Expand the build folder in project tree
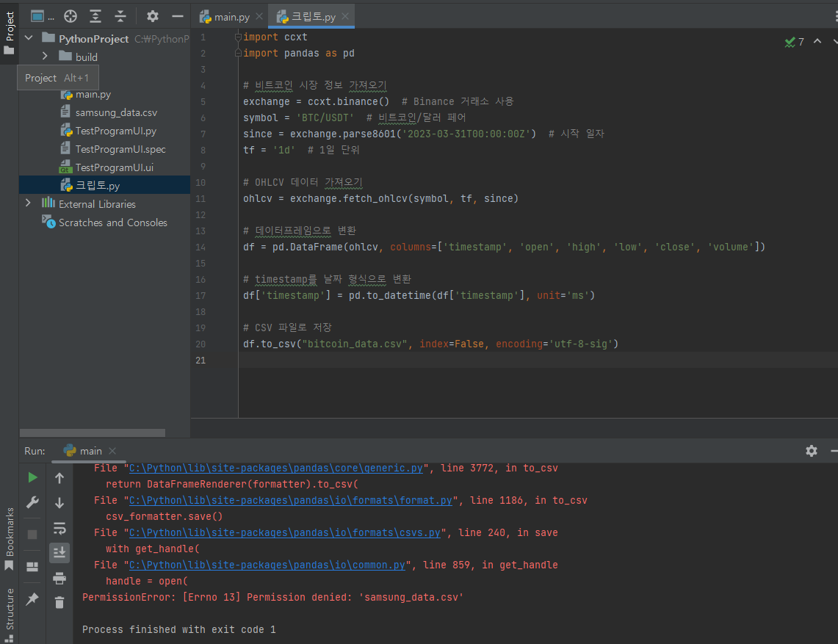The height and width of the screenshot is (644, 838). coord(45,57)
